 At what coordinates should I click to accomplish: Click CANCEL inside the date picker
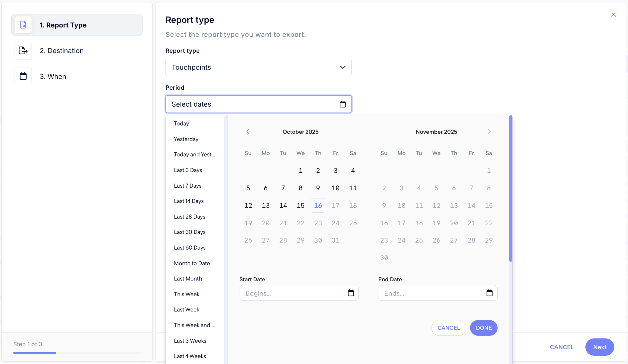448,328
